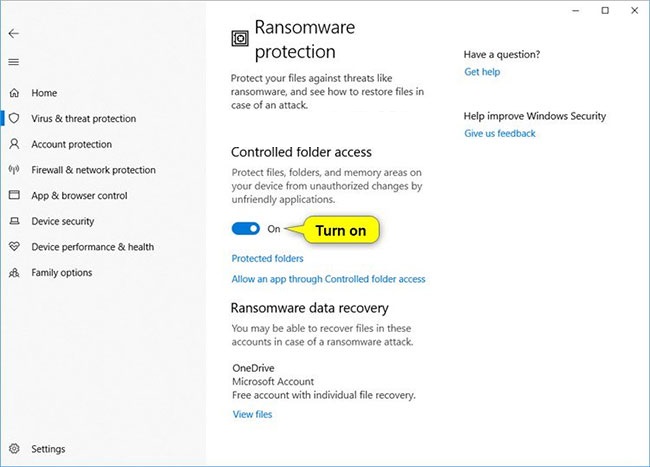The image size is (650, 467).
Task: Click the App & browser control icon
Action: (14, 196)
